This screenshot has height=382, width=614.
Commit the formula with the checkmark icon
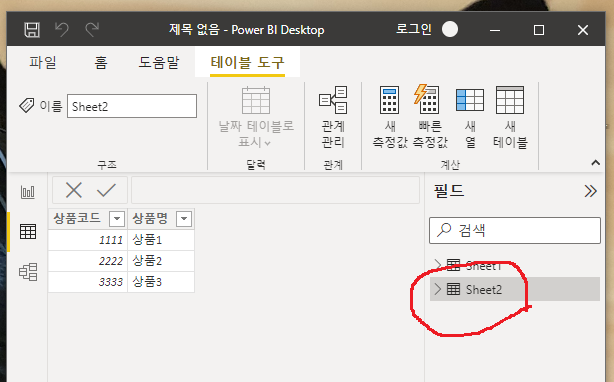coord(106,190)
